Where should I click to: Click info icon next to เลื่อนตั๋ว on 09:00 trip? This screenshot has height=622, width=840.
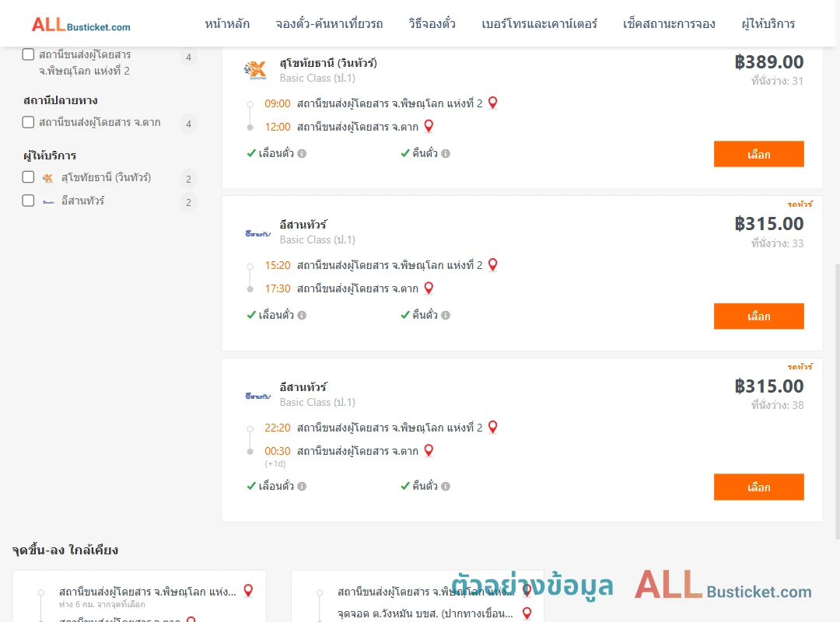[302, 154]
